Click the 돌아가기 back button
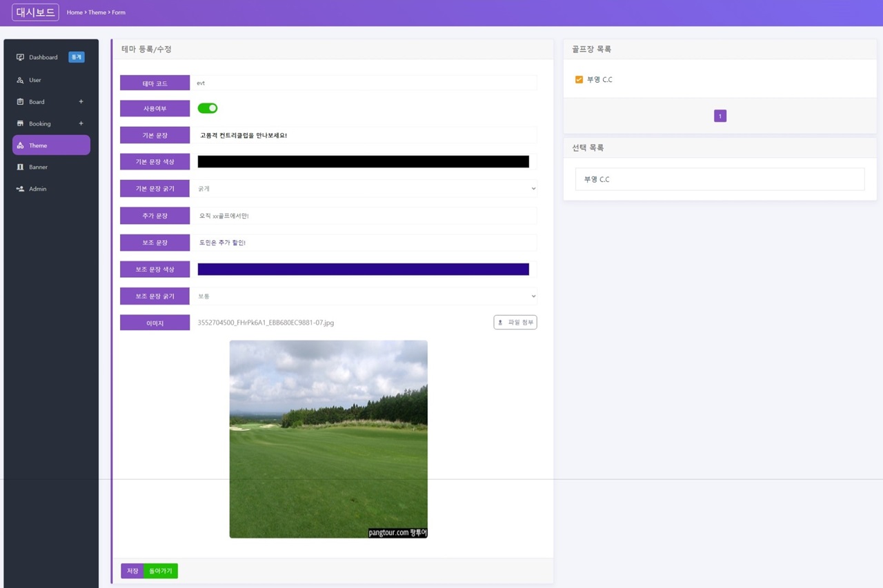This screenshot has height=588, width=883. pos(161,571)
